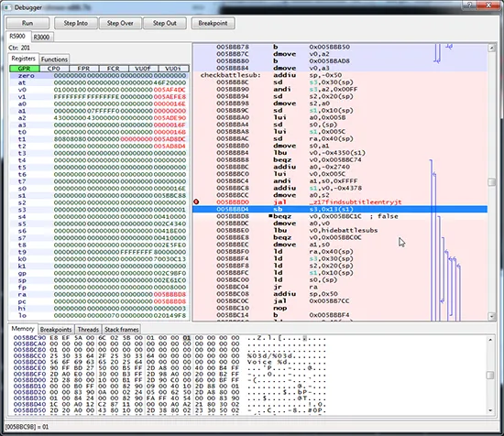
Task: Click the memory view scroll down arrow
Action: pyautogui.click(x=490, y=410)
